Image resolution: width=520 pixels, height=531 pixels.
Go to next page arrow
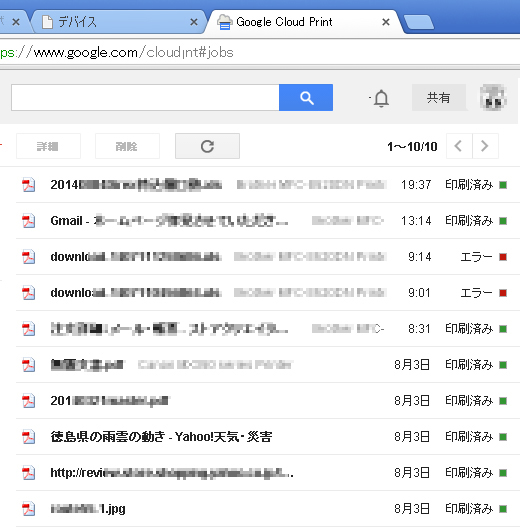pyautogui.click(x=485, y=146)
